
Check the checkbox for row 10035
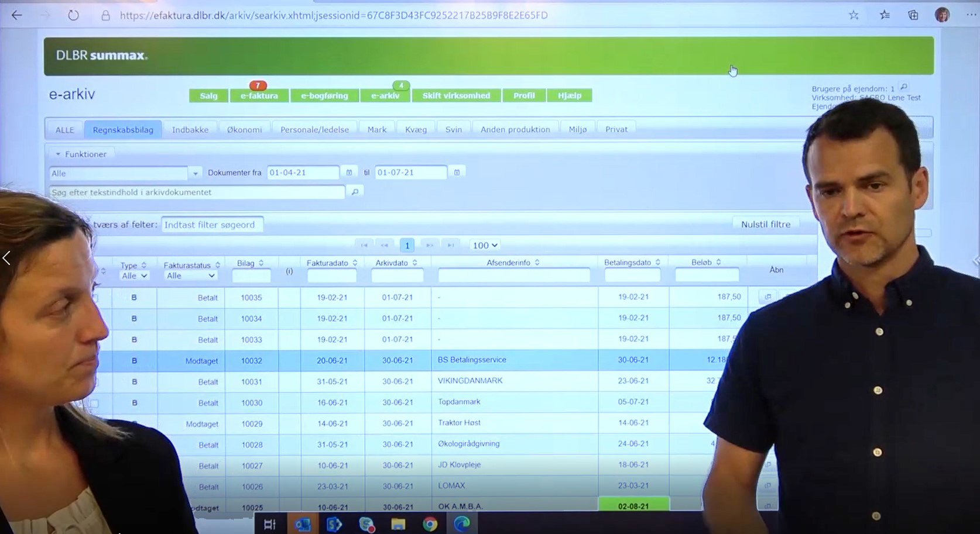[95, 297]
